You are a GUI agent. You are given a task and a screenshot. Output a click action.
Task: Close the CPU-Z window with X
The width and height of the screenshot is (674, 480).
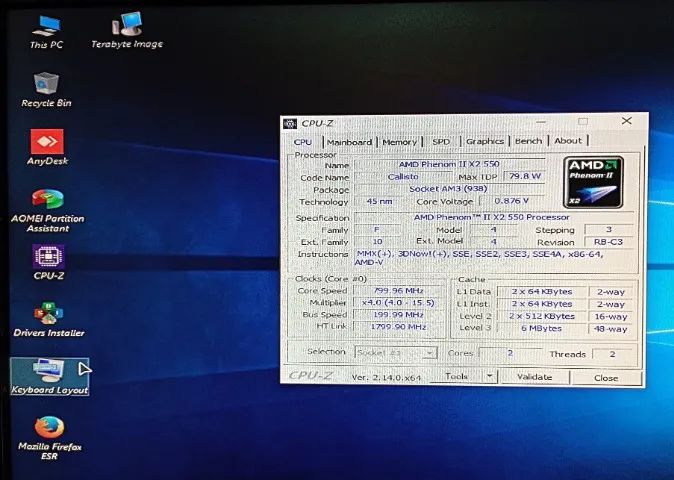627,121
